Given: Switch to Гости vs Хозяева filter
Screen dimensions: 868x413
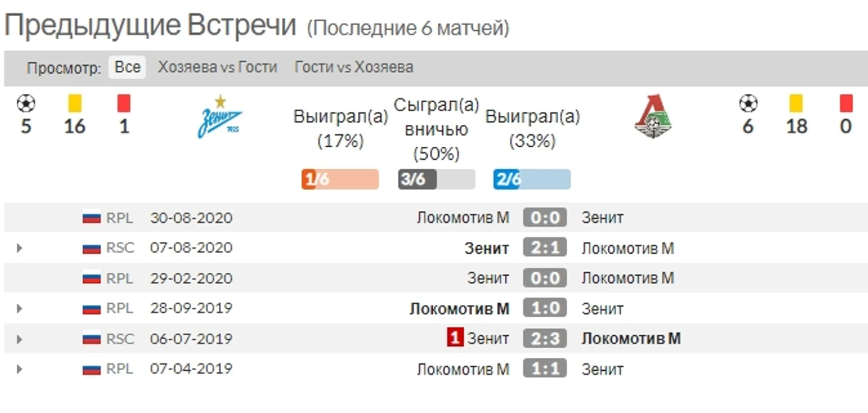Looking at the screenshot, I should (x=354, y=67).
